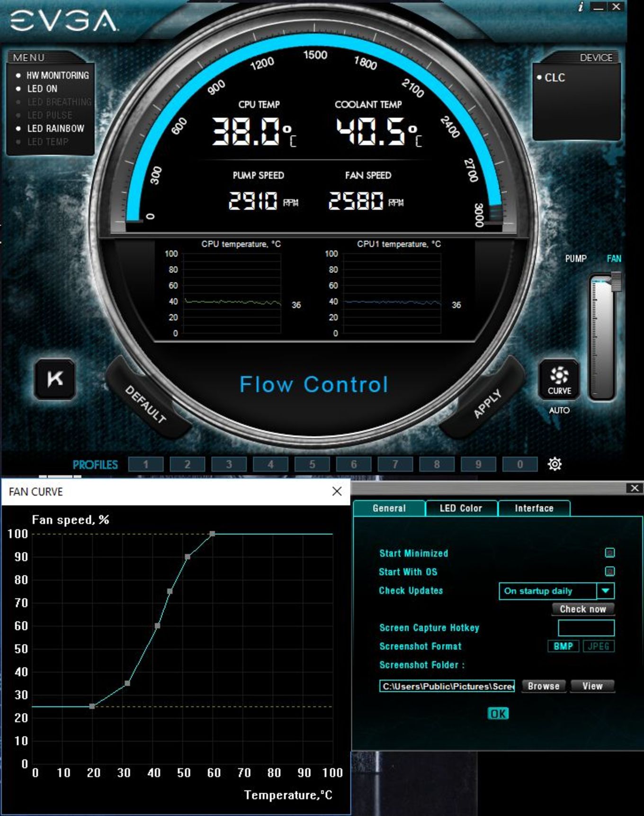
Task: Click the COOLANT TEMP 40.5 reading
Action: point(379,131)
